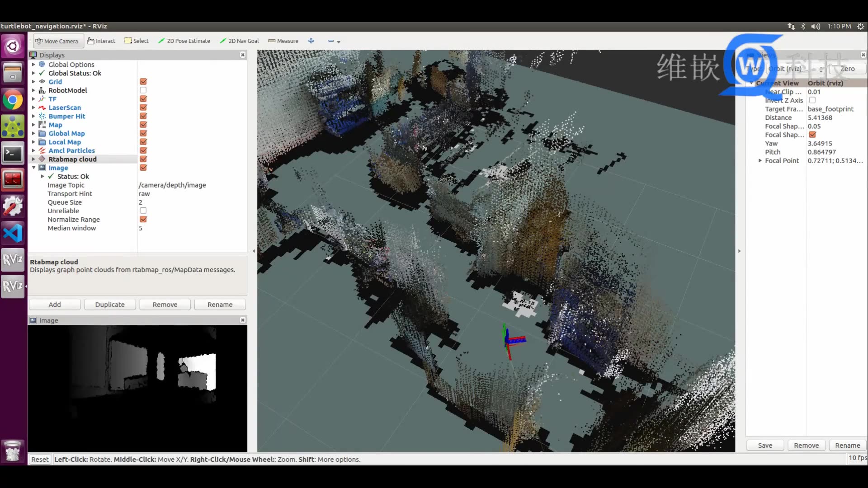Select the Move Camera tool
This screenshot has height=488, width=868.
(x=57, y=41)
